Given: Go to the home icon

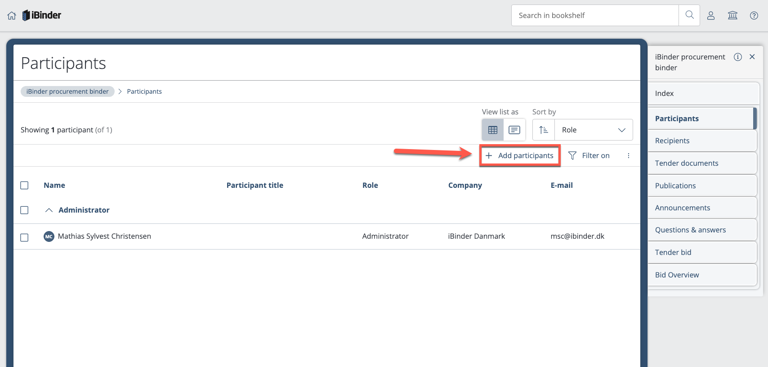Looking at the screenshot, I should [x=12, y=16].
